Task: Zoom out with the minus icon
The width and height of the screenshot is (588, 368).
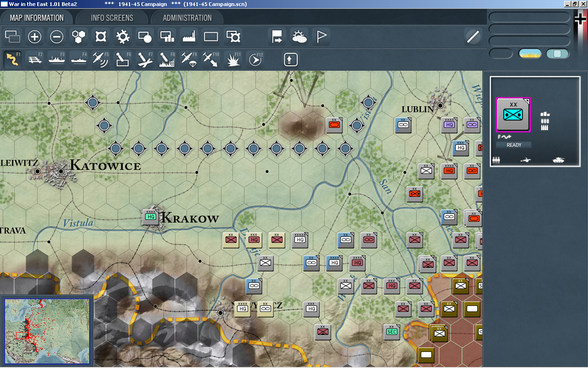Action: [57, 36]
